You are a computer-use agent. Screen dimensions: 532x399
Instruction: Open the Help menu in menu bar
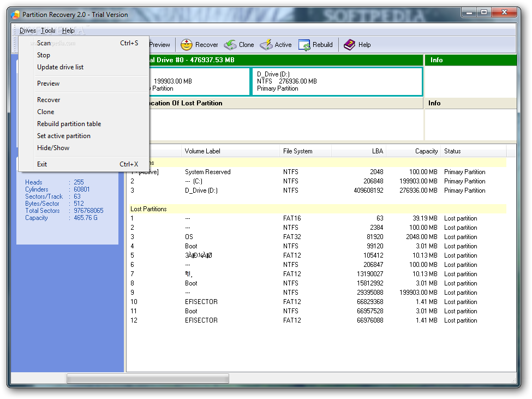tap(68, 31)
